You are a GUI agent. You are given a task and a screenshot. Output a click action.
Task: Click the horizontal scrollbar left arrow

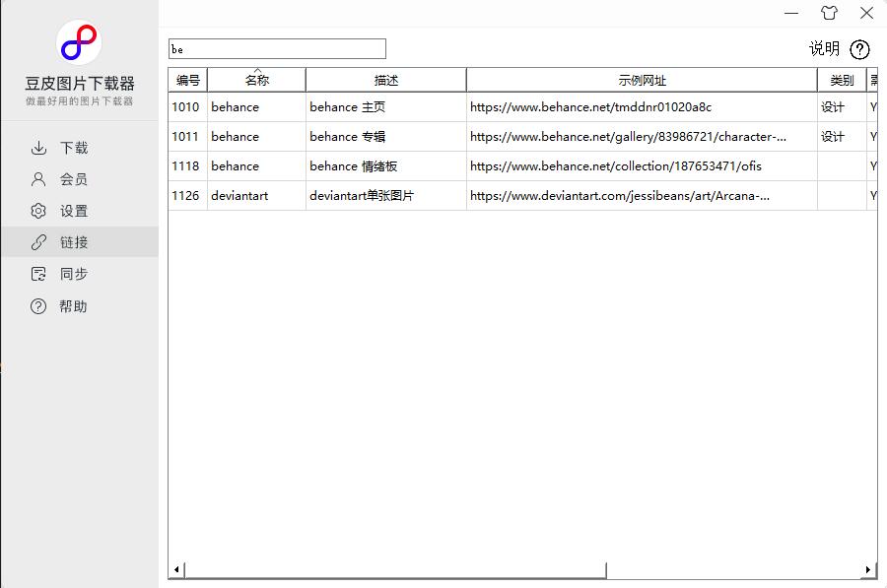[x=176, y=570]
